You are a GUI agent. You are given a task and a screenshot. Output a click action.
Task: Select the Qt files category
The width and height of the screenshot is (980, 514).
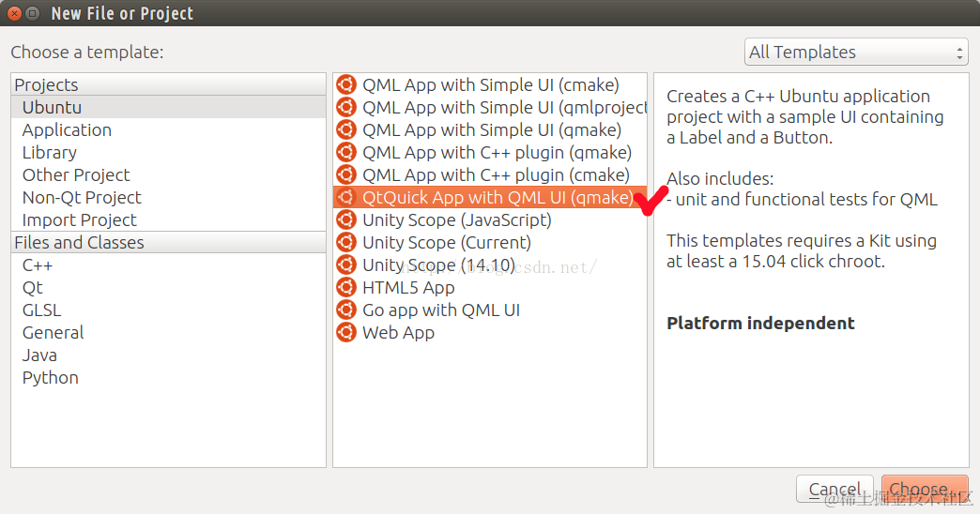tap(169, 288)
